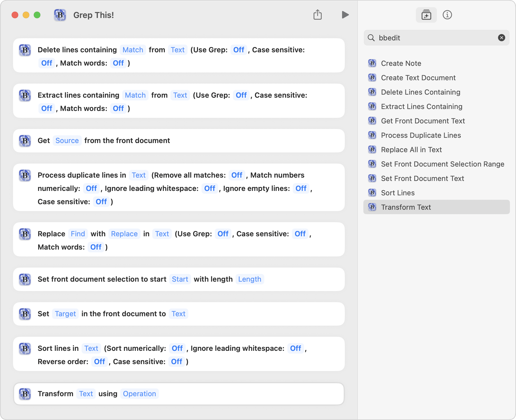Click Text parameter in Sort lines action
This screenshot has width=516, height=420.
[x=91, y=348]
